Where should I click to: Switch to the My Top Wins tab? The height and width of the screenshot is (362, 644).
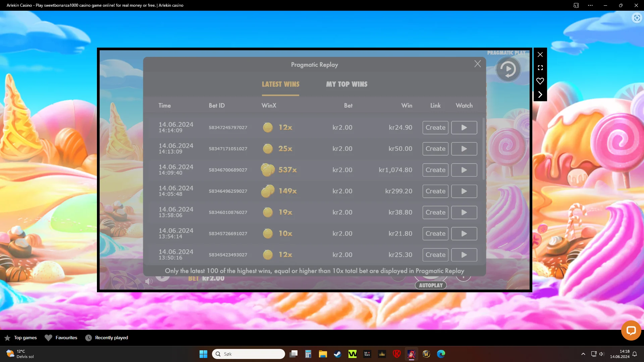pos(347,84)
